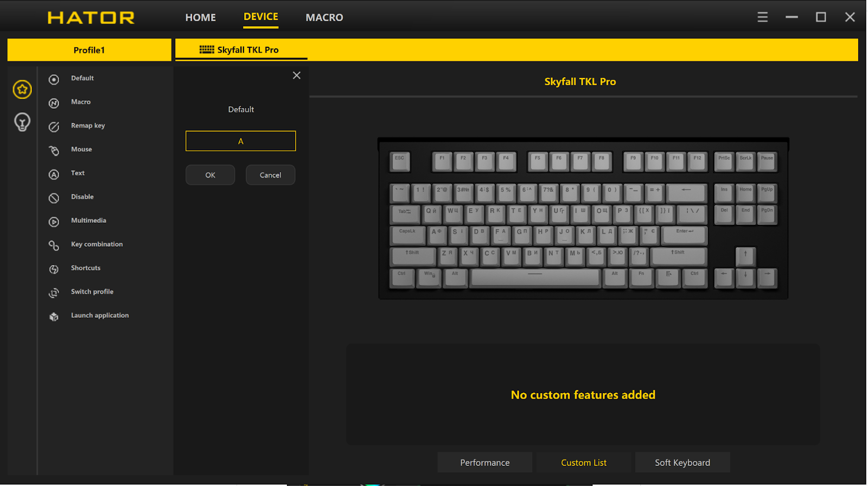This screenshot has width=868, height=486.
Task: Select the Launch application icon
Action: (54, 317)
